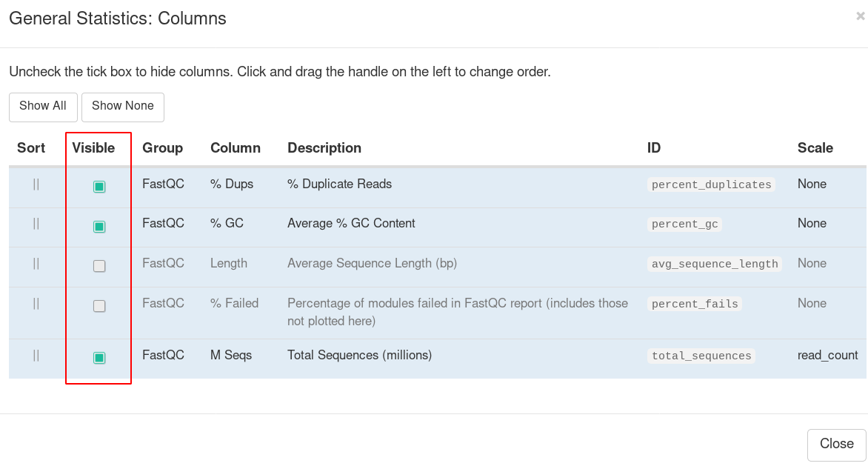Click the percent_gc ID code label

684,224
